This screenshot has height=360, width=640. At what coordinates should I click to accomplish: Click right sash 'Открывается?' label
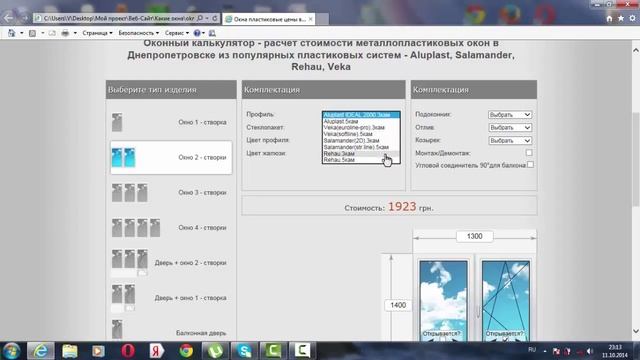[504, 333]
